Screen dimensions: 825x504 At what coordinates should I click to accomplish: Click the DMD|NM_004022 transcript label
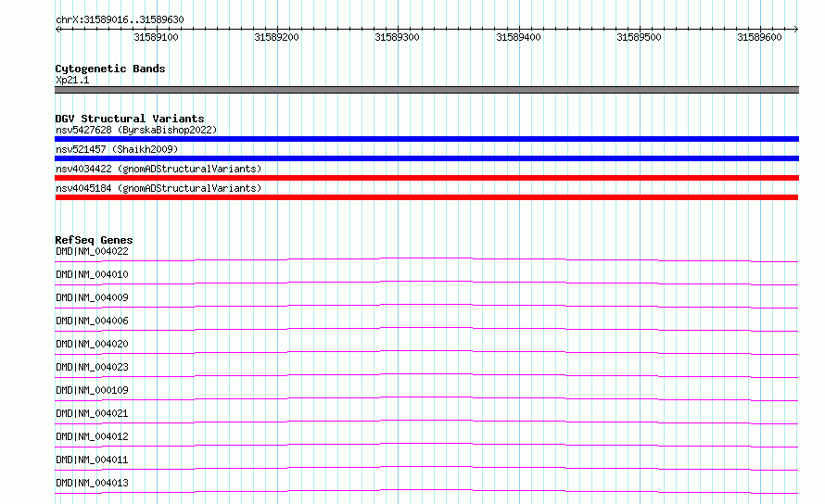click(92, 251)
